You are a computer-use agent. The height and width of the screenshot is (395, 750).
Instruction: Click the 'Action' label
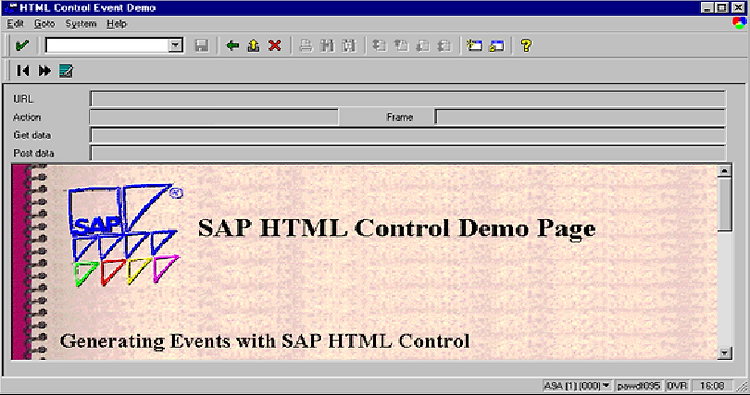pyautogui.click(x=27, y=117)
